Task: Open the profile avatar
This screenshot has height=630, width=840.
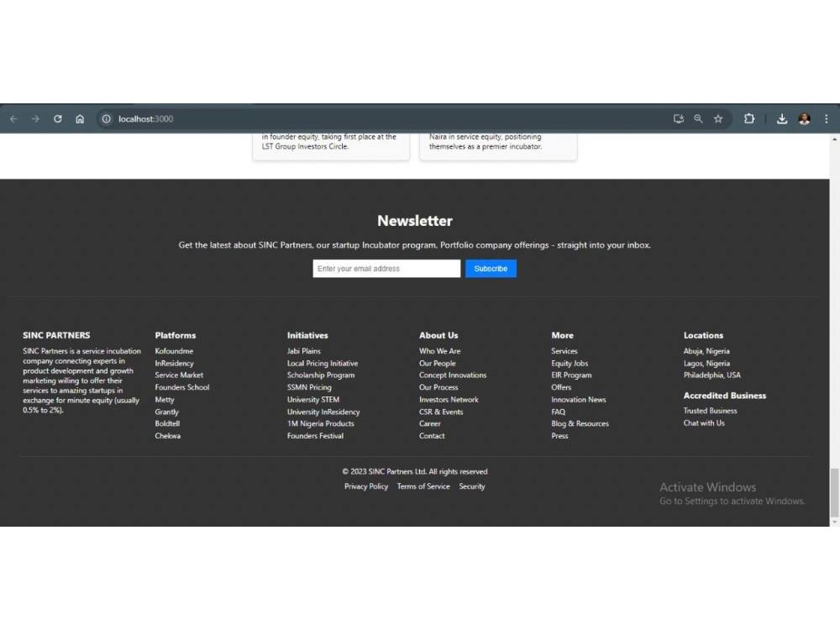Action: [804, 119]
